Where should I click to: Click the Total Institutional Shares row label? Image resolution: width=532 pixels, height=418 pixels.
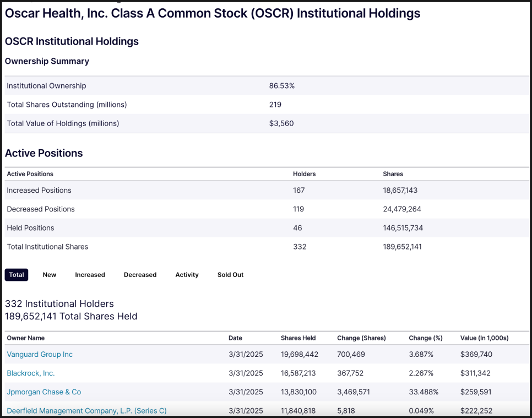click(x=47, y=247)
